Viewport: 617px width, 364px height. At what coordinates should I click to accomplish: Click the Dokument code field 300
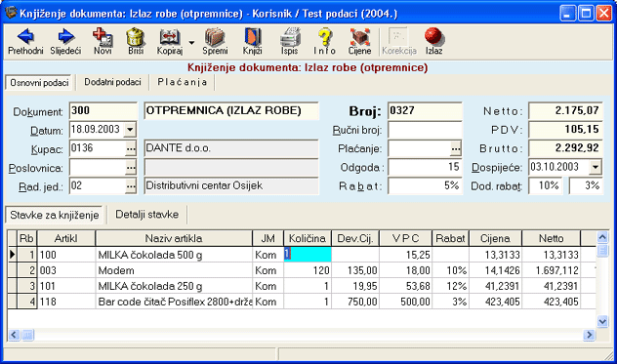pos(103,110)
